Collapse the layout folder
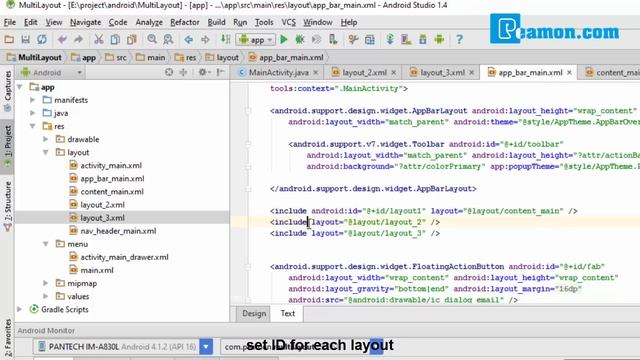Screen dimensions: 640x360 (x=46, y=152)
